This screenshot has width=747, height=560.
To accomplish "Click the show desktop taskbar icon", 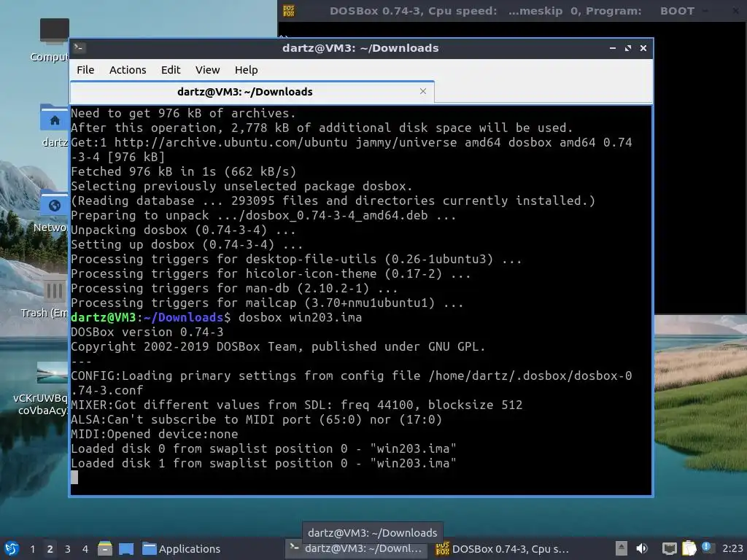I will point(126,548).
